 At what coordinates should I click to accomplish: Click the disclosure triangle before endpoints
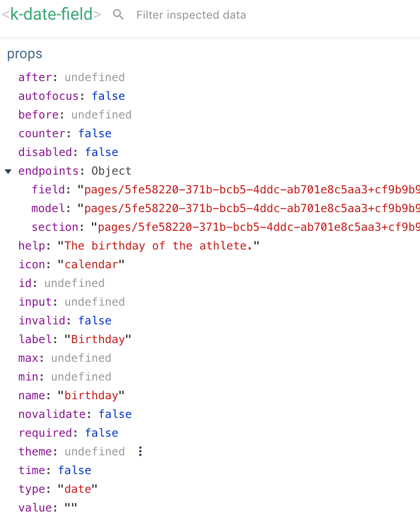coord(7,171)
